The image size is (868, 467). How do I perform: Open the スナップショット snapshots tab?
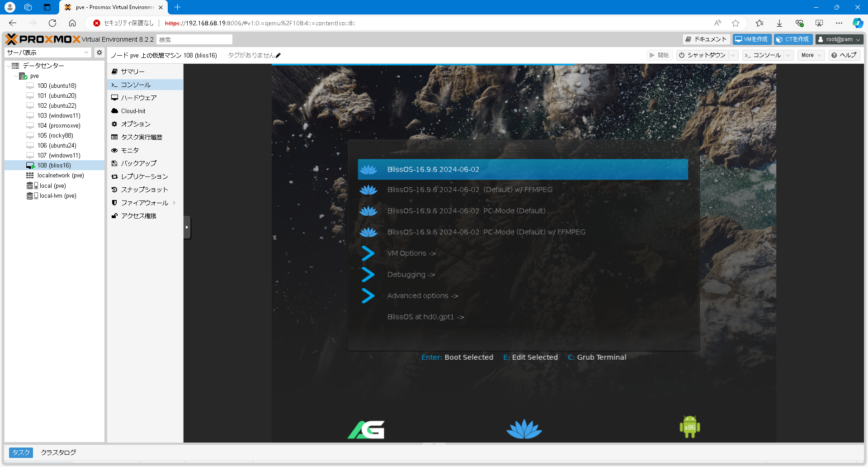click(145, 190)
